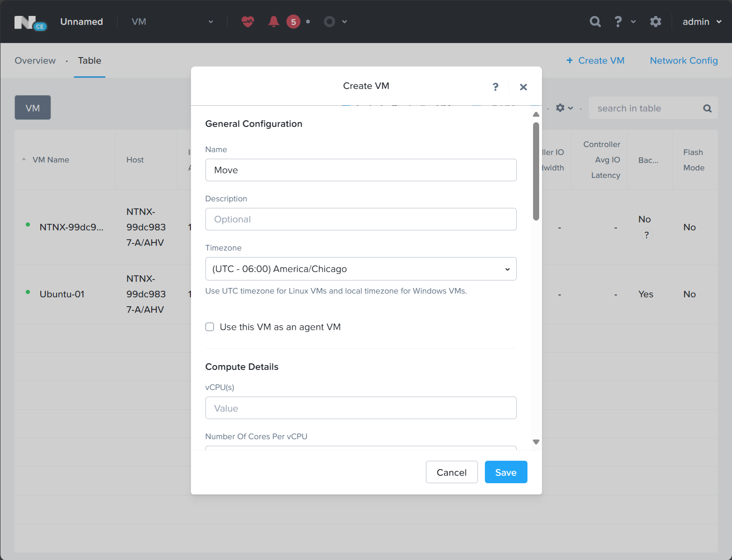The width and height of the screenshot is (732, 560).
Task: Open the table column settings gear
Action: [560, 108]
